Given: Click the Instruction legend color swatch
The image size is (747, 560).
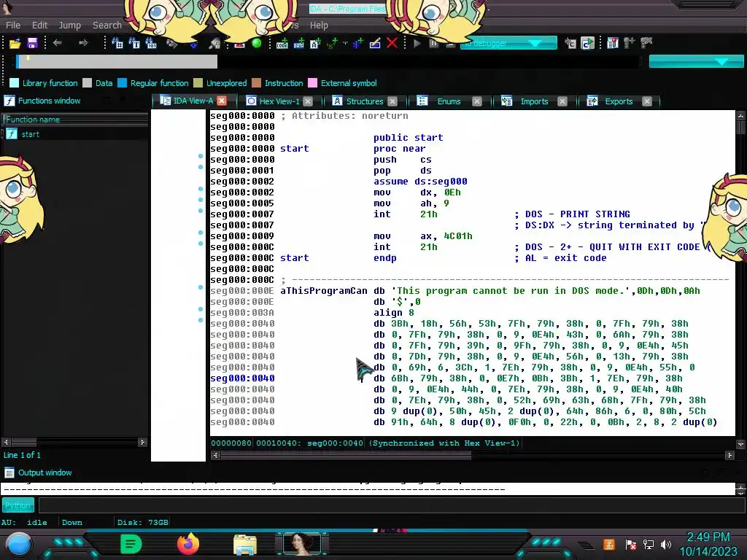Looking at the screenshot, I should coord(256,83).
